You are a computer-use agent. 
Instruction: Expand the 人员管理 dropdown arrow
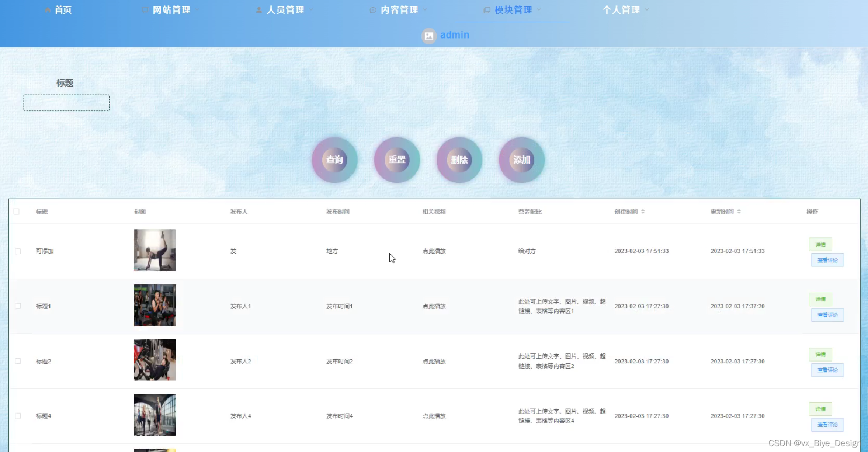click(x=311, y=10)
